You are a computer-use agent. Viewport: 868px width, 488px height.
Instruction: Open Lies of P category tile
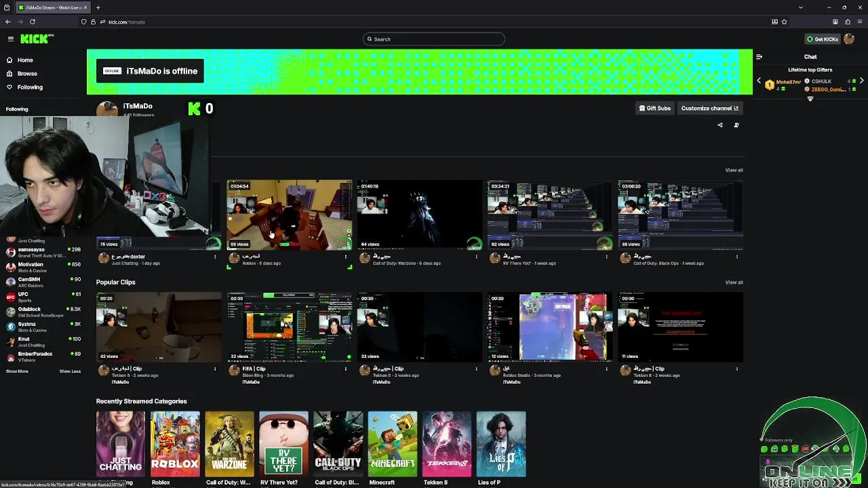coord(500,444)
